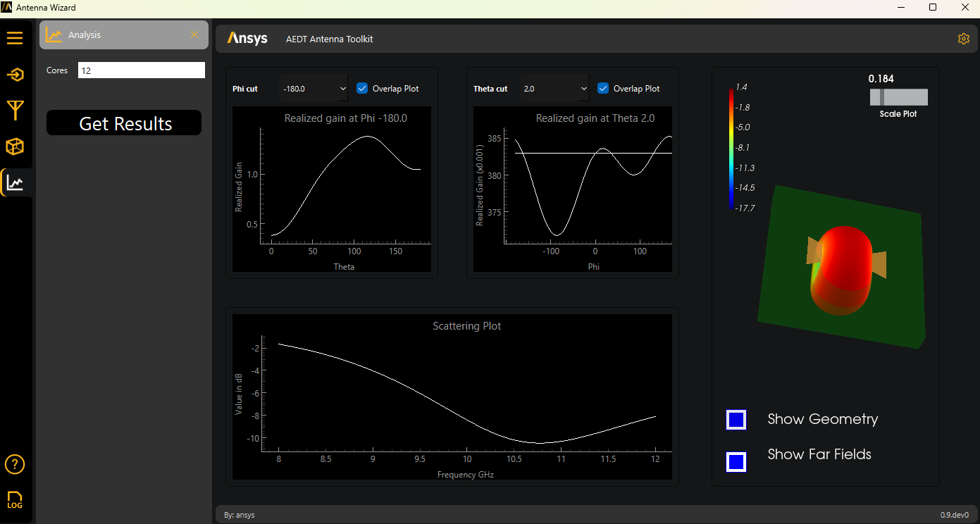This screenshot has width=980, height=524.
Task: Click the Cores label
Action: point(57,70)
